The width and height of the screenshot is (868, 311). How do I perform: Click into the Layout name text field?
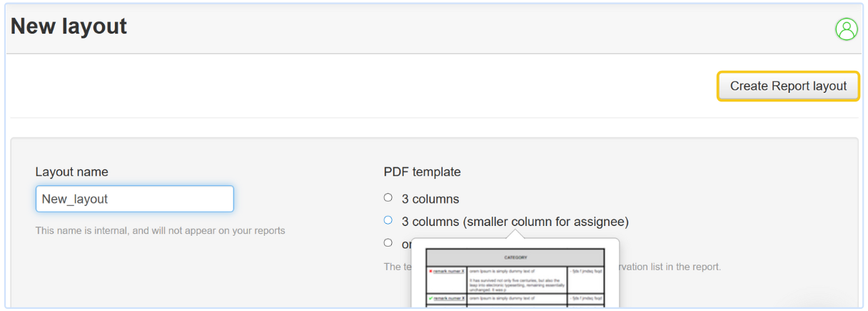135,199
